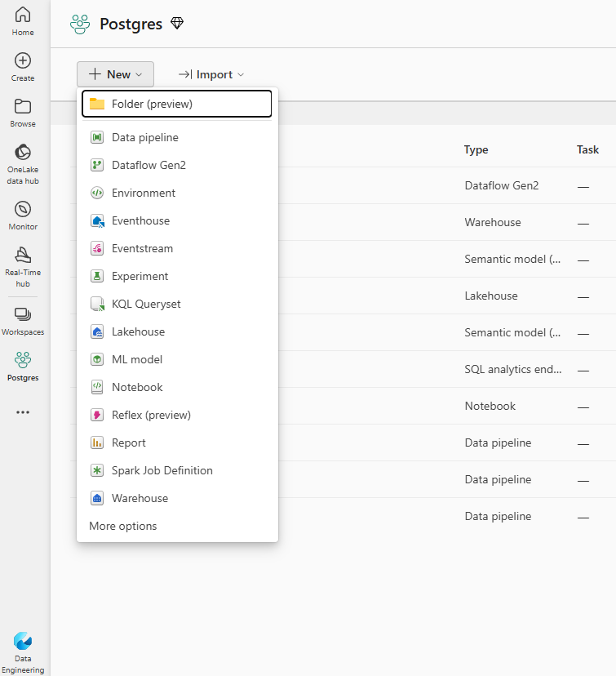616x676 pixels.
Task: Click the Spark Job Definition icon
Action: point(97,470)
